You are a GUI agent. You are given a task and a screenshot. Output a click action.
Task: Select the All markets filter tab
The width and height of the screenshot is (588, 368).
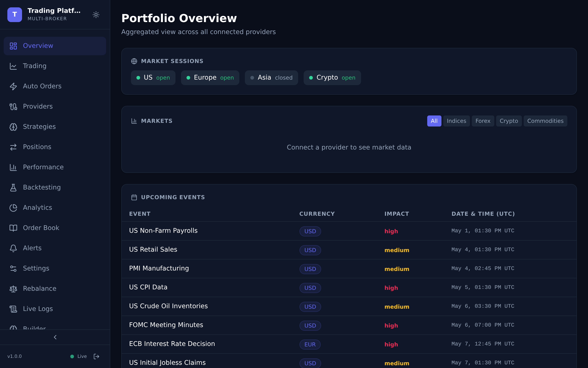(434, 121)
